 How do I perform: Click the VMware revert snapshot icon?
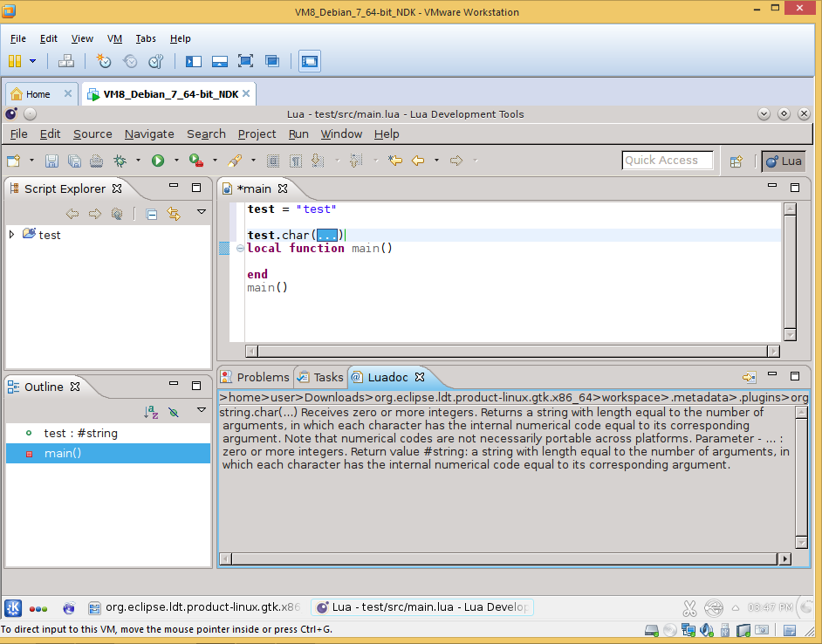point(129,61)
